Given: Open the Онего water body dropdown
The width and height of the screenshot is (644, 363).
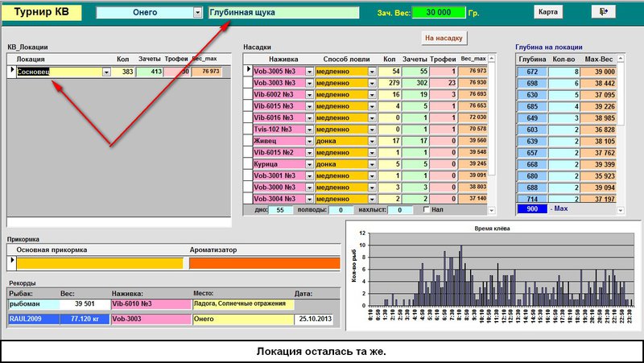Looking at the screenshot, I should pos(197,12).
